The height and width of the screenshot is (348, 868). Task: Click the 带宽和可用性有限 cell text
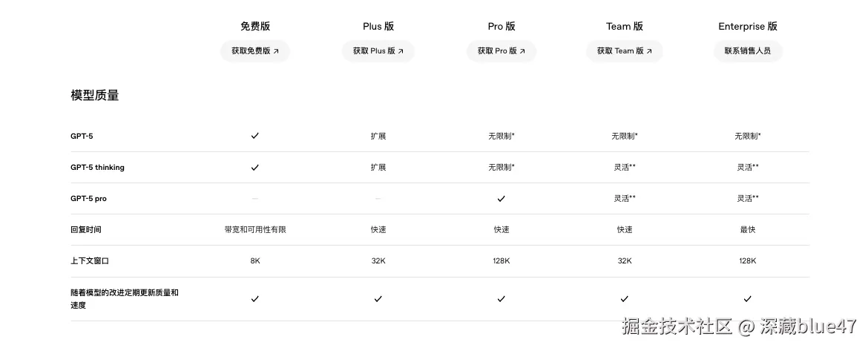click(x=254, y=230)
